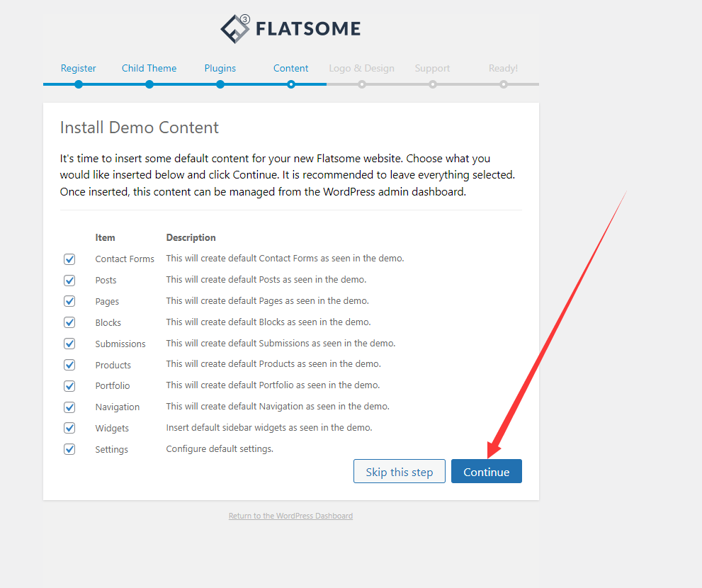The width and height of the screenshot is (702, 588).
Task: Click the Skip this step button
Action: 400,471
